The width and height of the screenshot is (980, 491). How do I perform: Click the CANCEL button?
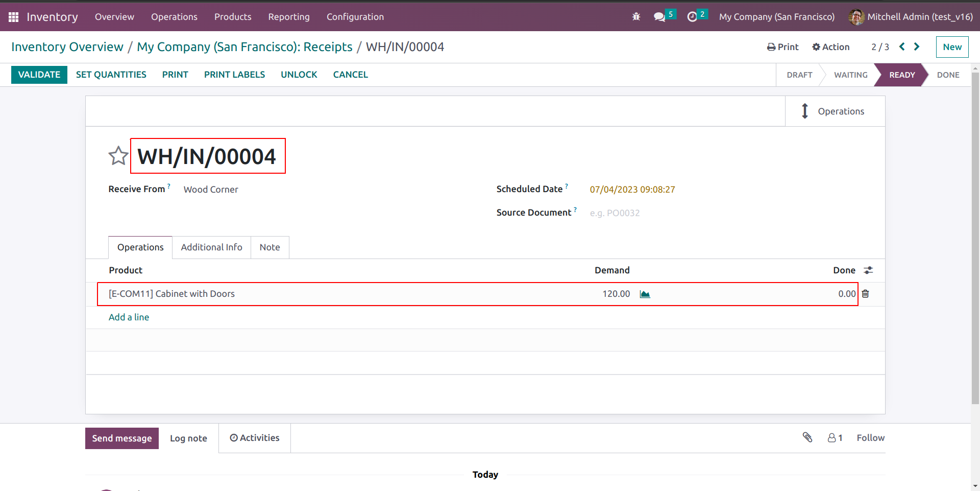coord(351,75)
